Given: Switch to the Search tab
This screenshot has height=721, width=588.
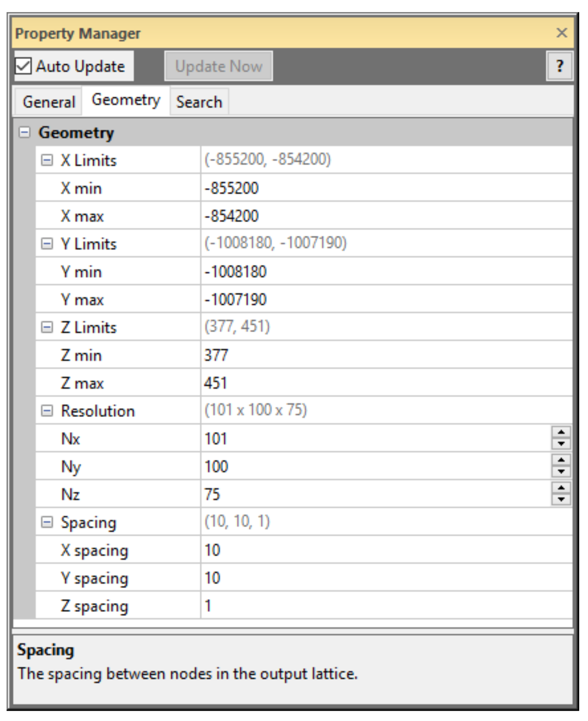Looking at the screenshot, I should coord(199,102).
